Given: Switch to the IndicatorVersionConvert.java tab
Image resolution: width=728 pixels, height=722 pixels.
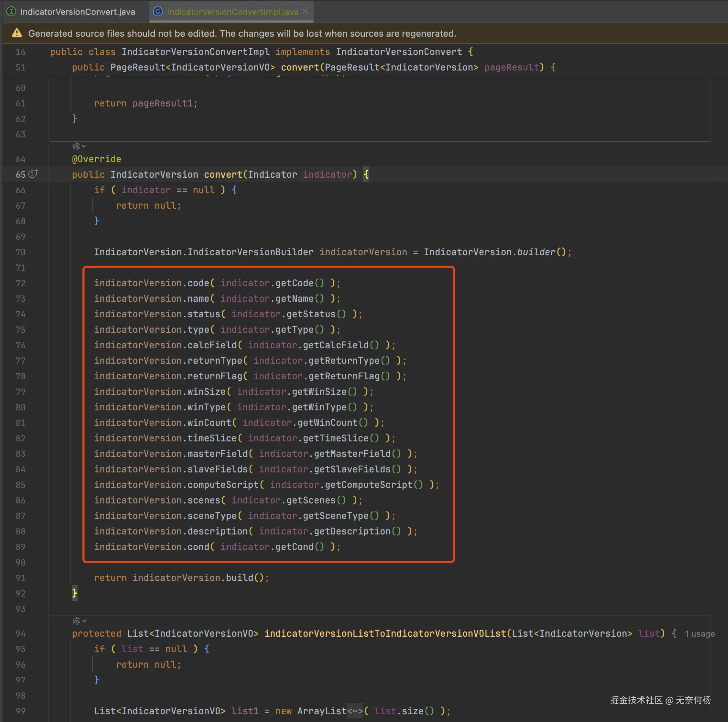Looking at the screenshot, I should pyautogui.click(x=77, y=12).
